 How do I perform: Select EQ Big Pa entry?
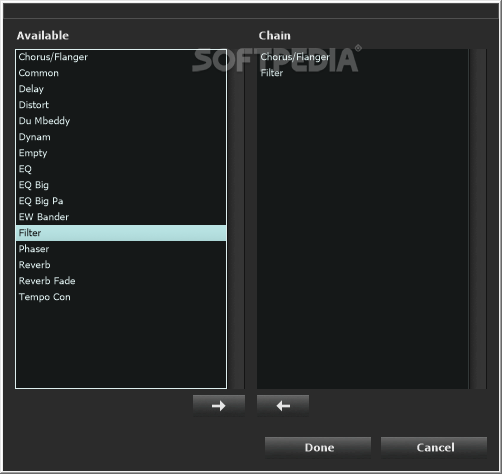pyautogui.click(x=121, y=201)
